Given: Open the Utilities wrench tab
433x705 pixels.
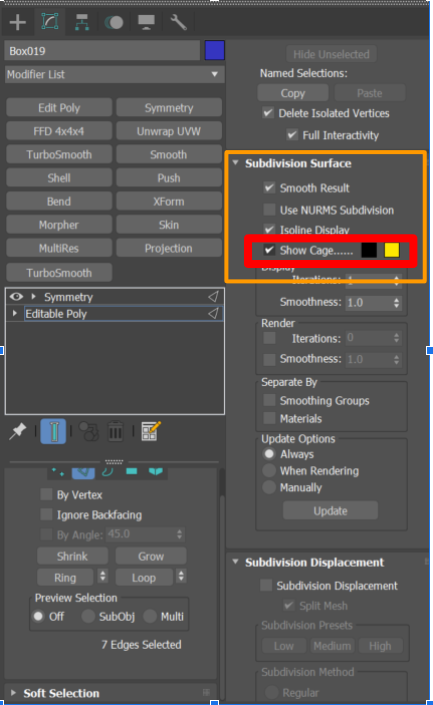Looking at the screenshot, I should coord(178,22).
